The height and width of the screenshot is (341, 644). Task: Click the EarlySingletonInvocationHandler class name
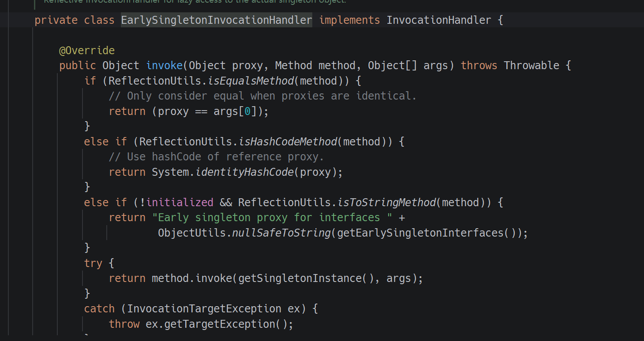pos(216,20)
